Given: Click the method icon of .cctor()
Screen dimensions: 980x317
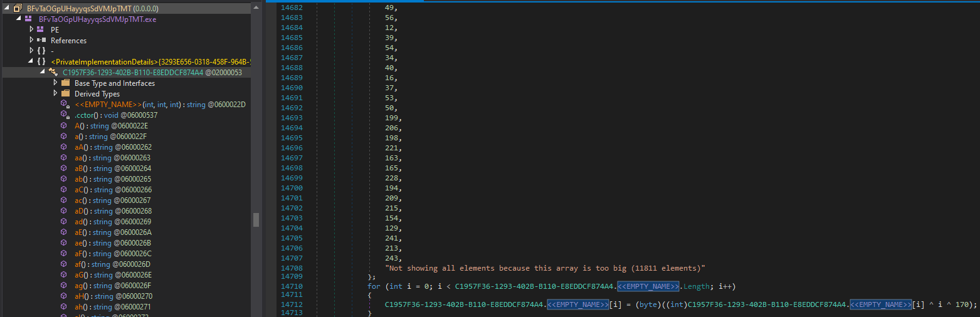Looking at the screenshot, I should click(x=65, y=115).
